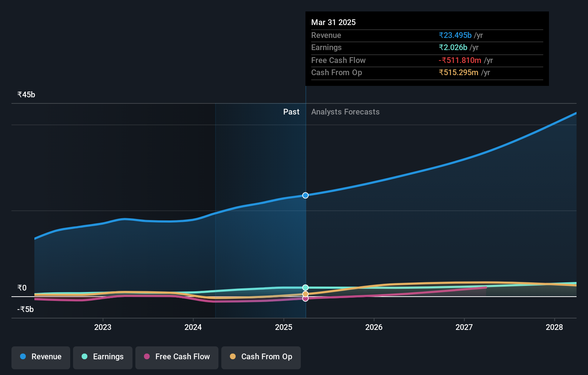This screenshot has width=588, height=375.
Task: Click the ₹2.026b earnings value in tooltip
Action: pyautogui.click(x=453, y=47)
